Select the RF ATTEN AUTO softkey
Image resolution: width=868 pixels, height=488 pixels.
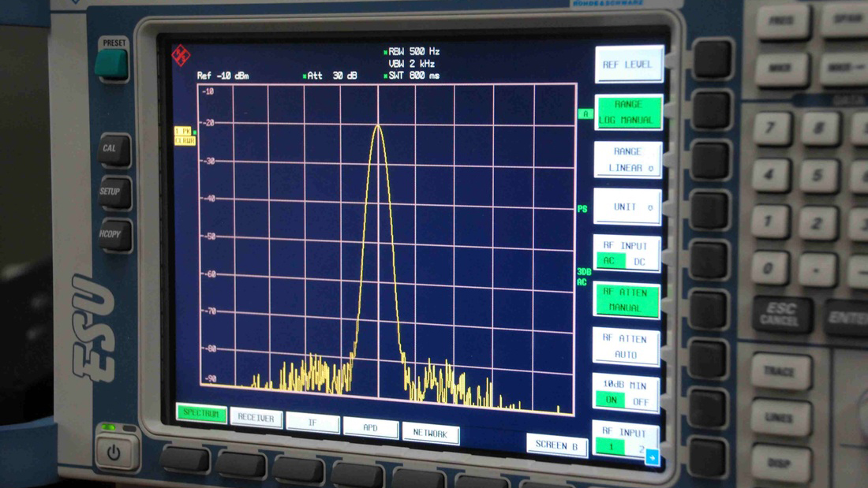(626, 347)
